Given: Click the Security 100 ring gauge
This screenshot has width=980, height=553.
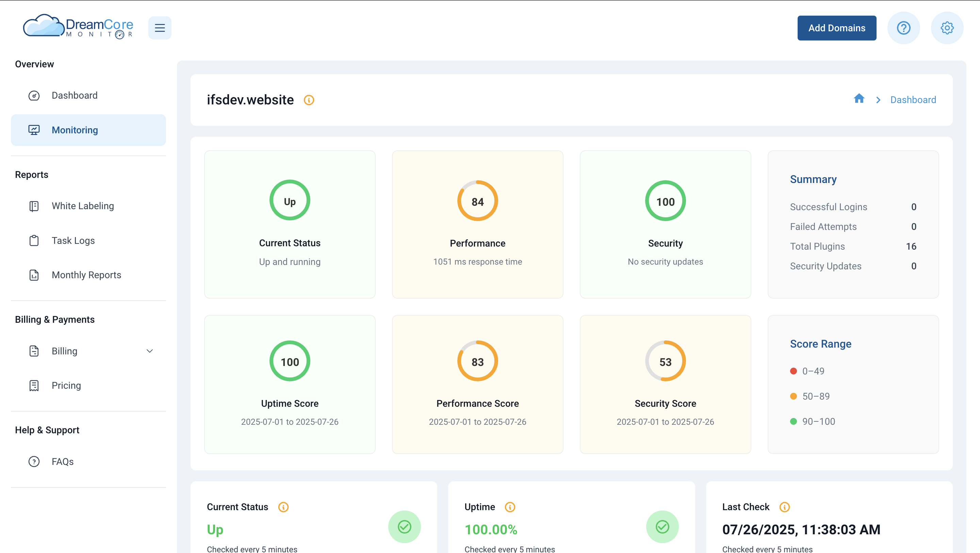Looking at the screenshot, I should [665, 200].
